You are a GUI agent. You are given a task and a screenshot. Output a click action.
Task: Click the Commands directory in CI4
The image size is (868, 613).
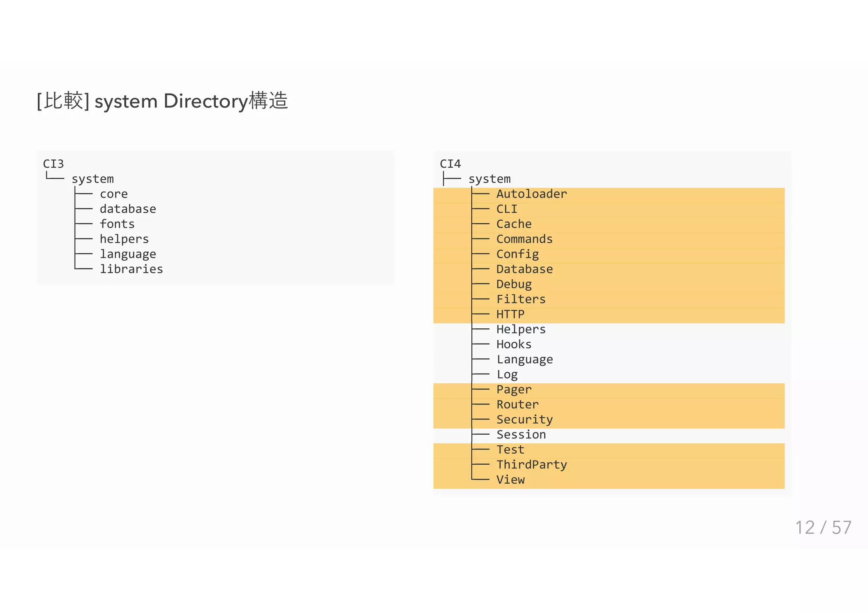point(524,239)
